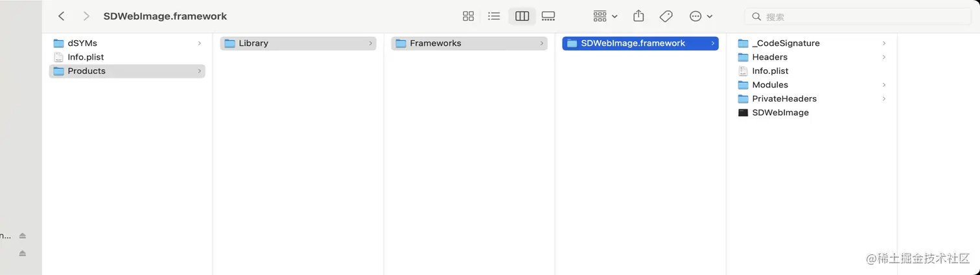Click the black SDWebImage executable icon
Viewport: 980px width, 275px height.
point(743,113)
